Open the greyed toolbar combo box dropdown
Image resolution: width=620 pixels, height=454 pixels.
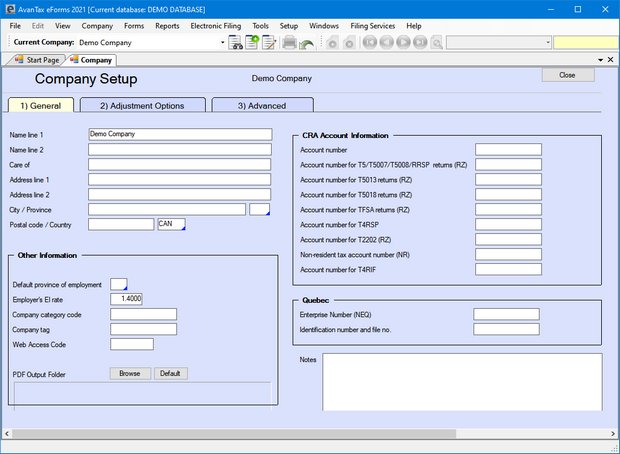(548, 42)
